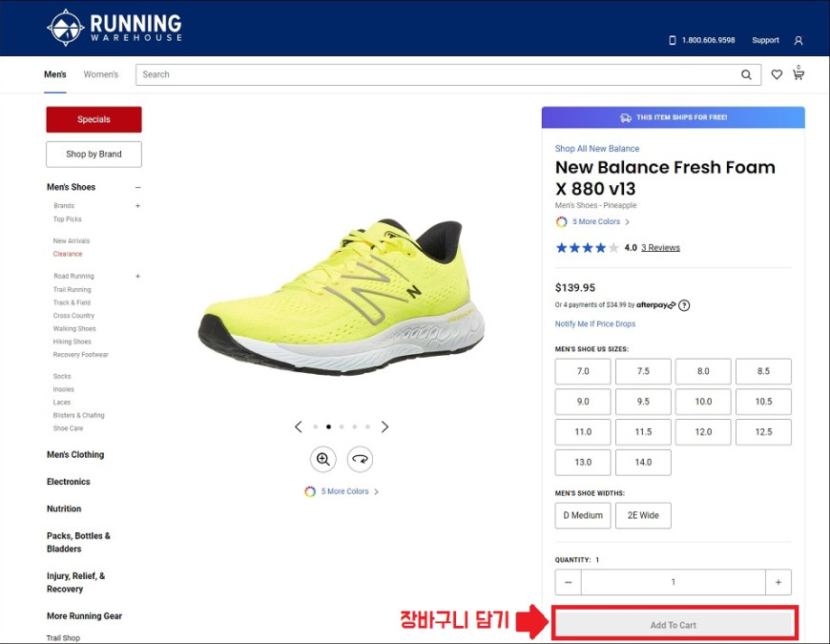The image size is (830, 644).
Task: Choose D Medium shoe width
Action: pos(583,515)
